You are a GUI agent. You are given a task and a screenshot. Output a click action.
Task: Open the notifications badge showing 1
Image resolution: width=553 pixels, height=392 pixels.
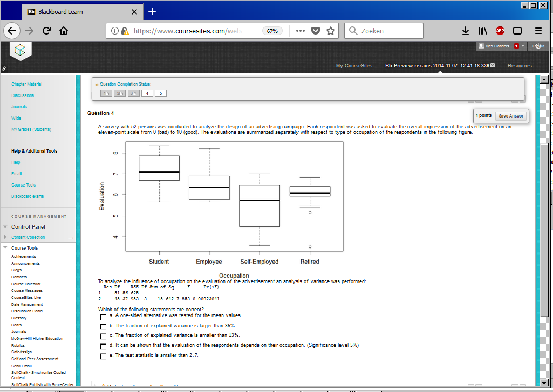pyautogui.click(x=516, y=46)
